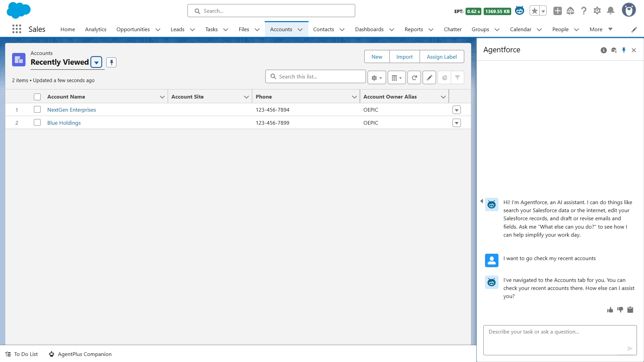The image size is (644, 362).
Task: Toggle the select all accounts checkbox
Action: [37, 97]
